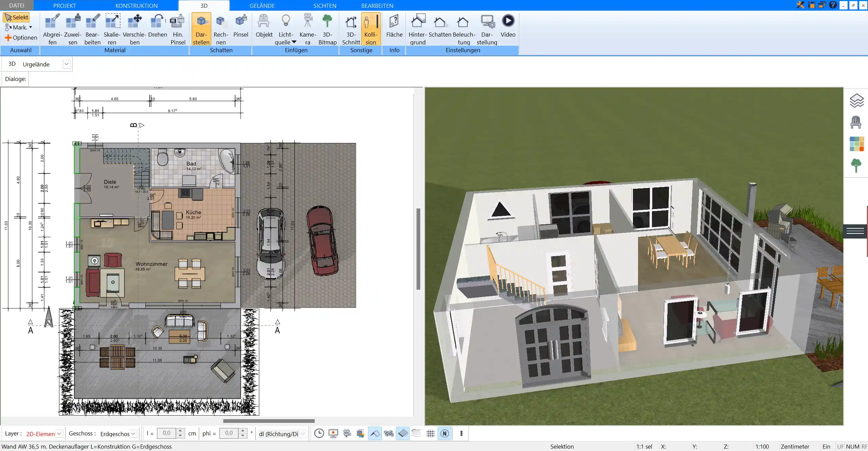Toggle the north arrow N button
868x451 pixels.
445,433
